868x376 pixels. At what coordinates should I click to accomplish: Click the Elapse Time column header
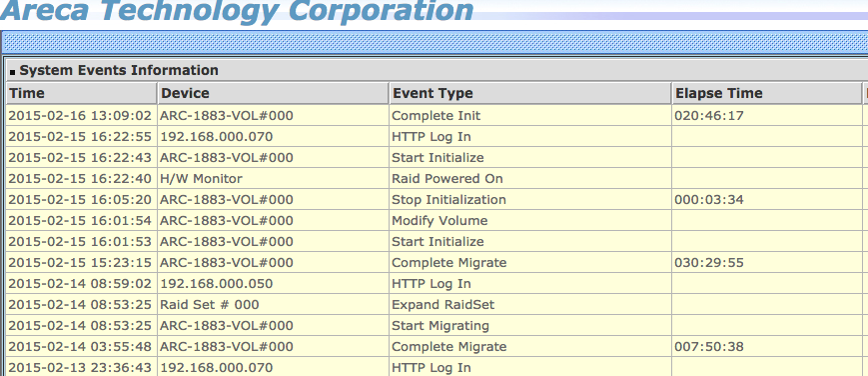coord(767,93)
